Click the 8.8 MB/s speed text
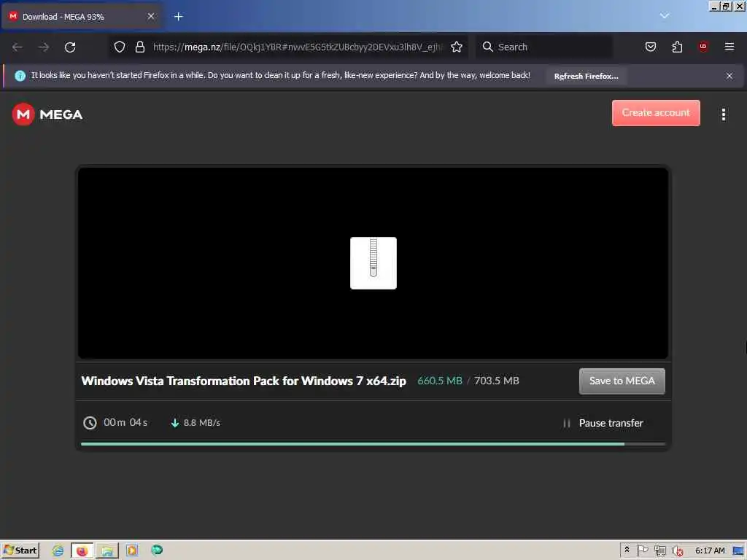 coord(202,423)
